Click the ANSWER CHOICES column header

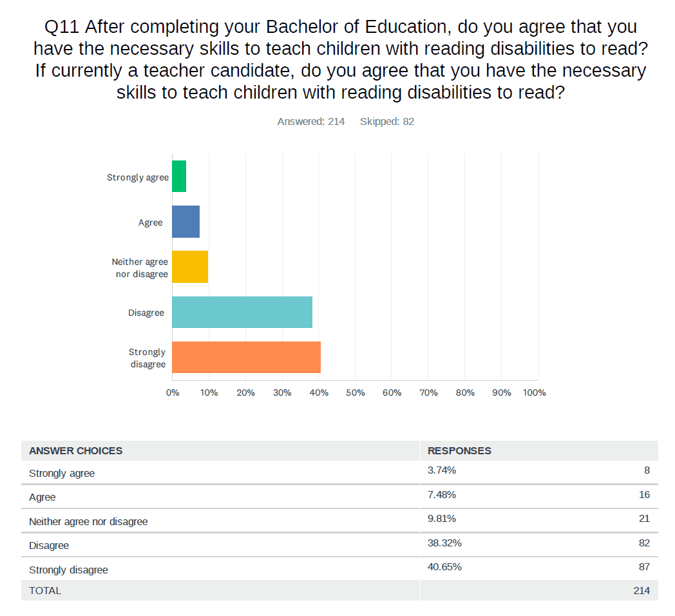tap(75, 450)
